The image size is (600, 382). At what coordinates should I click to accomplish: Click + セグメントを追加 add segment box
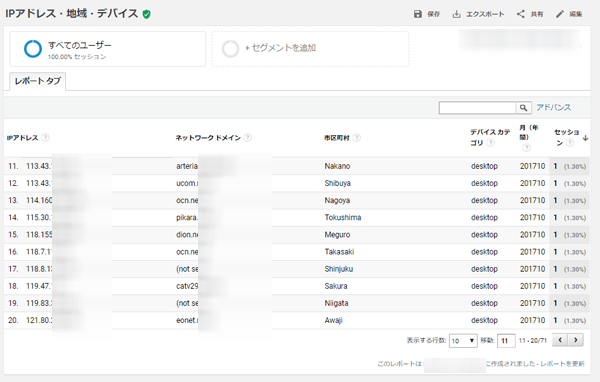coord(310,49)
